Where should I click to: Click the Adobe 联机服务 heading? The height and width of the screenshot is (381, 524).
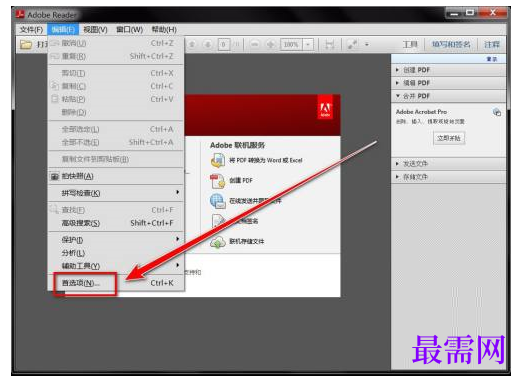point(237,145)
